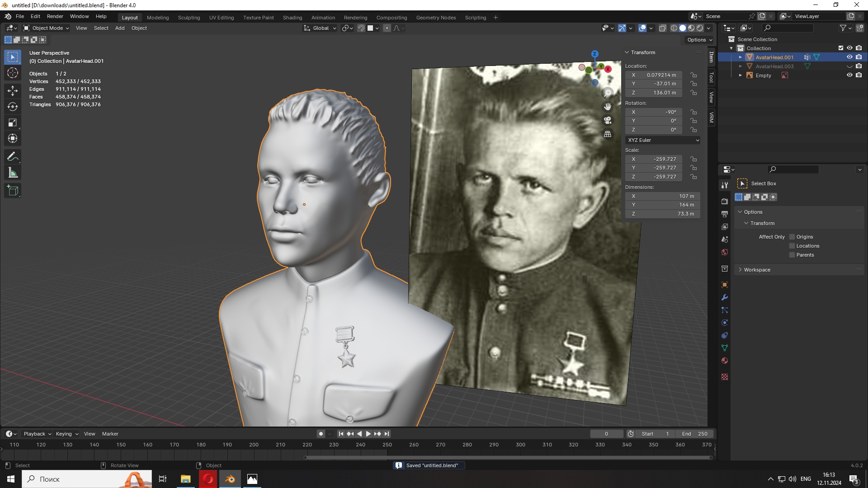
Task: Open the XYZ Euler rotation dropdown
Action: click(663, 140)
